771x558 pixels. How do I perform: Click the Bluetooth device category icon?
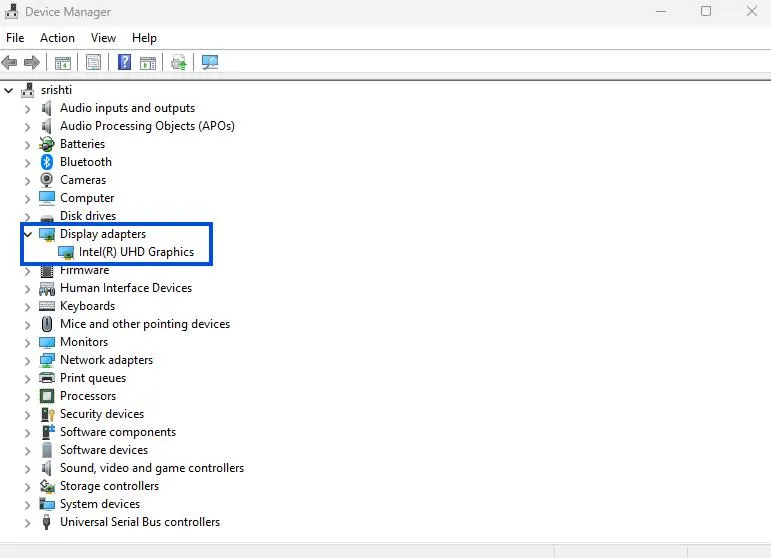pyautogui.click(x=47, y=162)
